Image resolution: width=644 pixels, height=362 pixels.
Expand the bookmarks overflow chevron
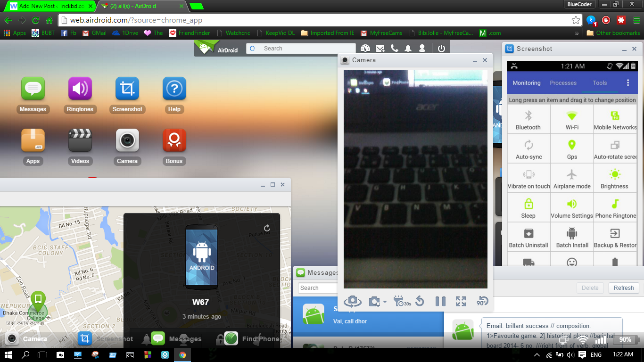[x=577, y=33]
